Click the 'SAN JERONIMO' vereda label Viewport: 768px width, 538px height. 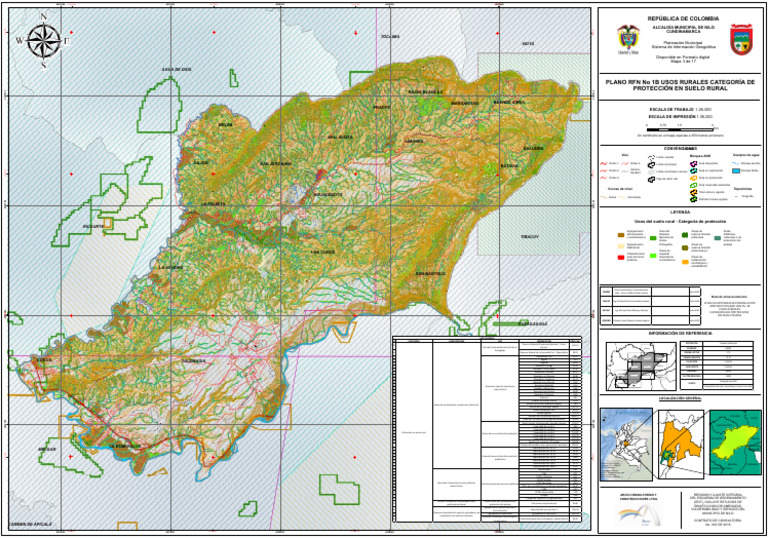coord(276,163)
